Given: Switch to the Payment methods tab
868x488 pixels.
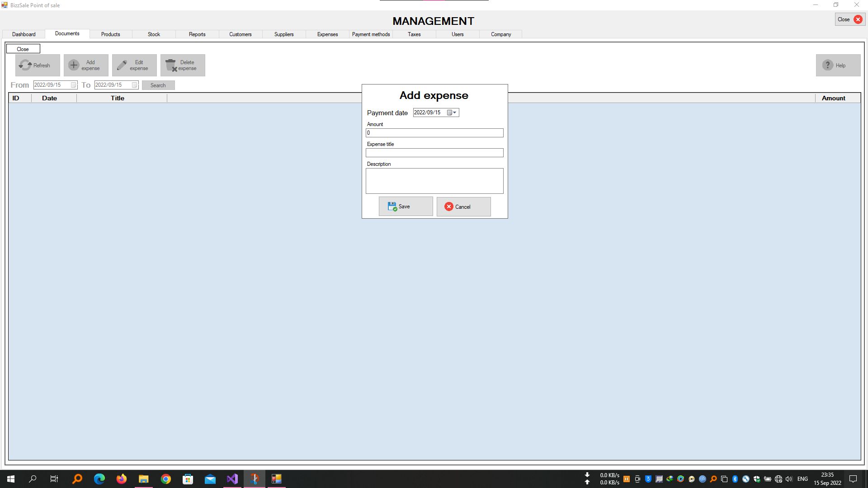Looking at the screenshot, I should [371, 34].
